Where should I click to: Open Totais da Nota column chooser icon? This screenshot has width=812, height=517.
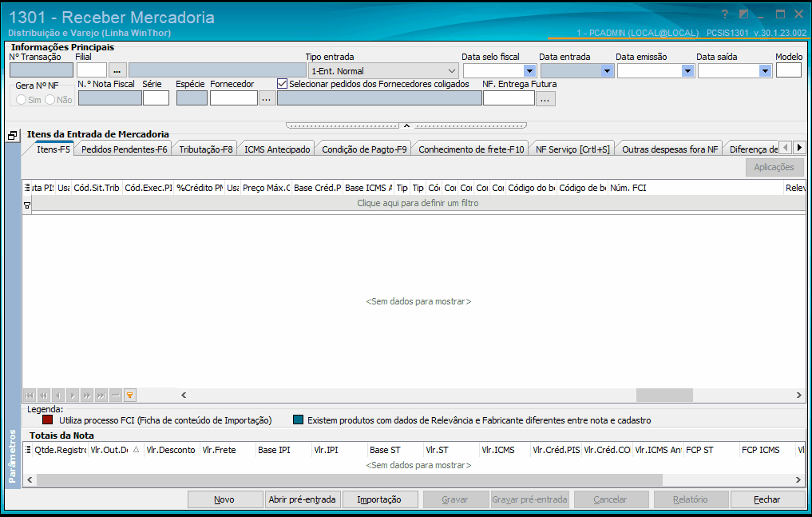(x=27, y=450)
